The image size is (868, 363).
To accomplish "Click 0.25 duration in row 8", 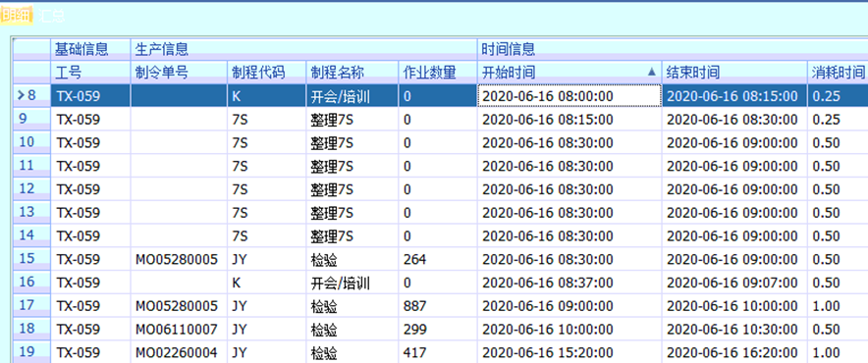I will click(x=838, y=96).
